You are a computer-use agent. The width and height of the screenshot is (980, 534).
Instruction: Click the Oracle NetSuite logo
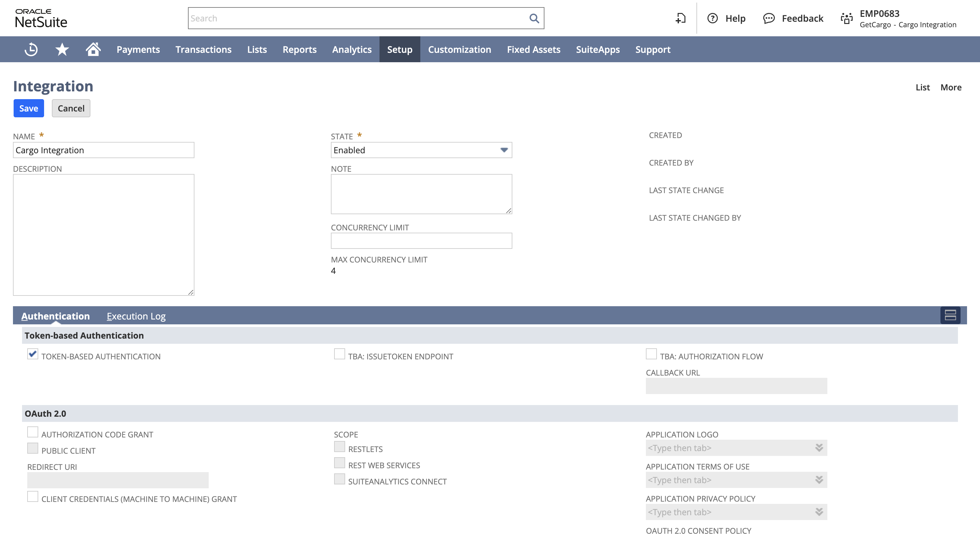[41, 18]
